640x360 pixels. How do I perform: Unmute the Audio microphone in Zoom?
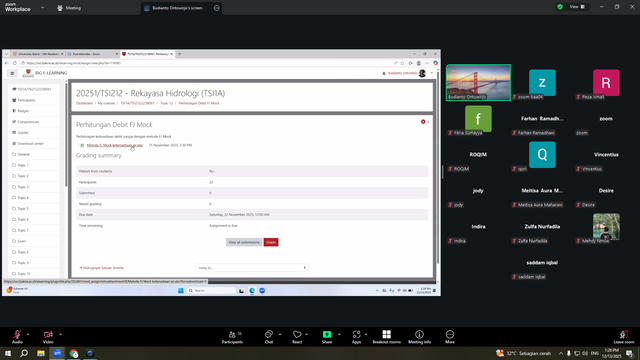point(17,337)
